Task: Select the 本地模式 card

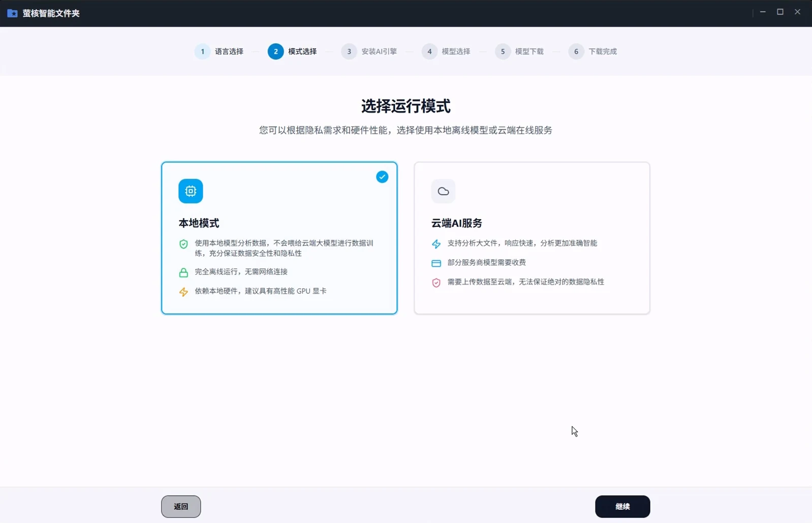Action: (x=279, y=238)
